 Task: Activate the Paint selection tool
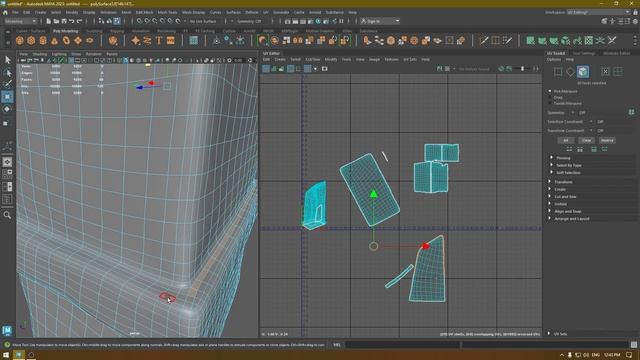pos(7,84)
